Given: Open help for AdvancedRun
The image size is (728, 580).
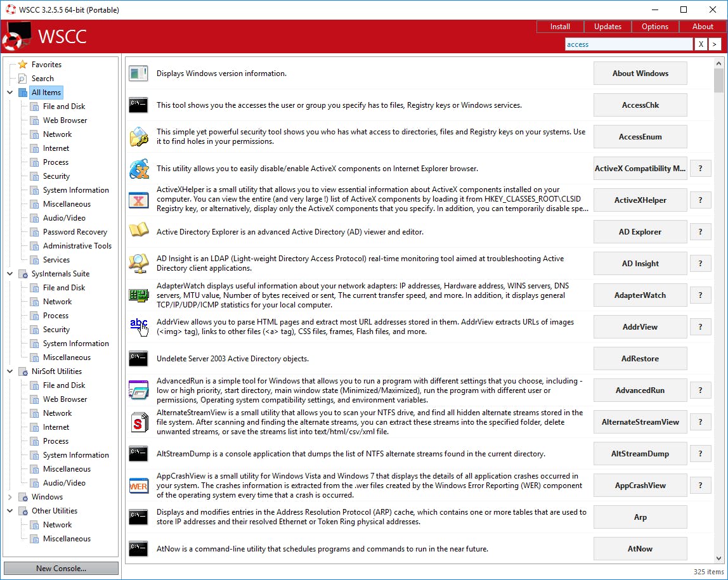Looking at the screenshot, I should point(700,390).
